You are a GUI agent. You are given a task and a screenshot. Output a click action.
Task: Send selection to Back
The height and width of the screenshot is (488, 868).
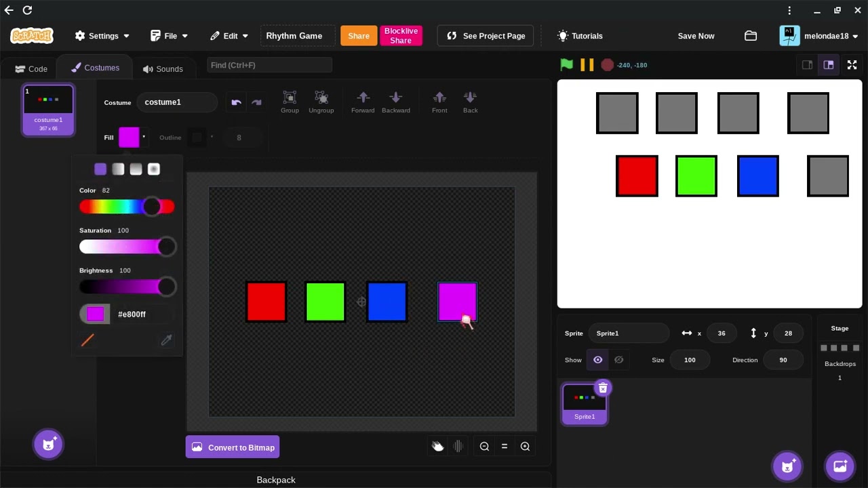(470, 102)
